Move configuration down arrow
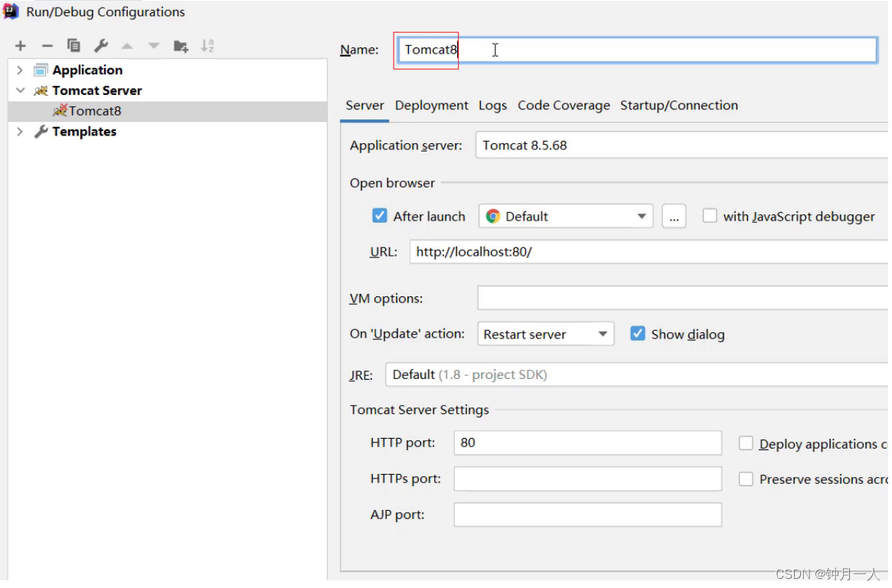Image resolution: width=892 pixels, height=588 pixels. click(154, 46)
